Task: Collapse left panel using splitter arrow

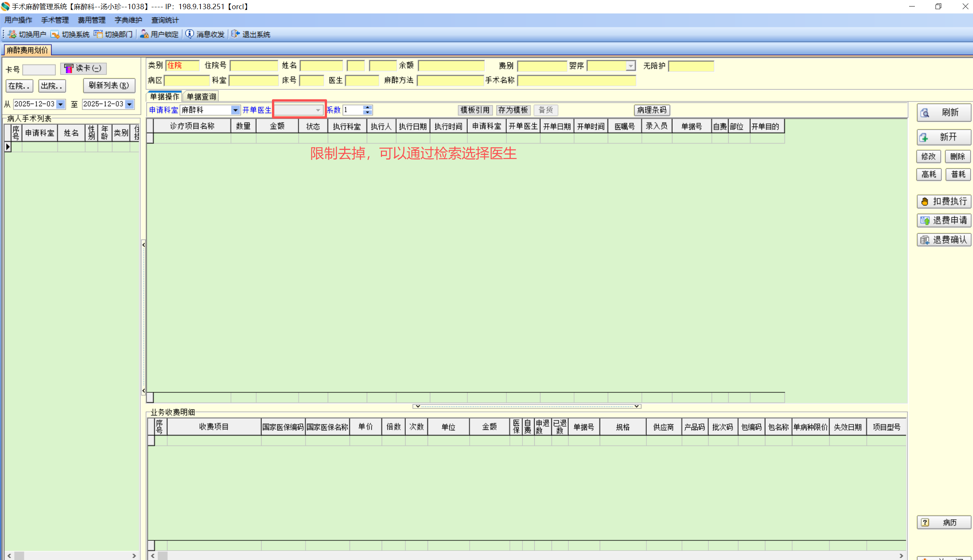Action: [x=143, y=244]
